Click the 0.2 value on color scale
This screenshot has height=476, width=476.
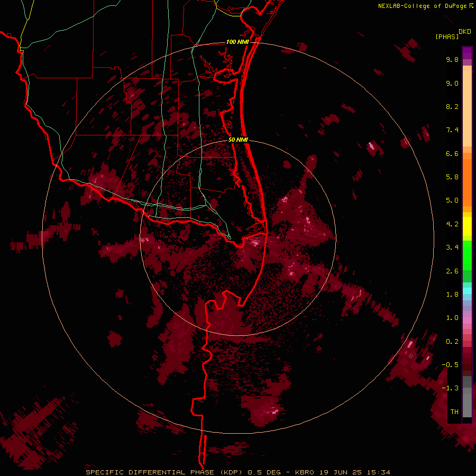[452, 342]
